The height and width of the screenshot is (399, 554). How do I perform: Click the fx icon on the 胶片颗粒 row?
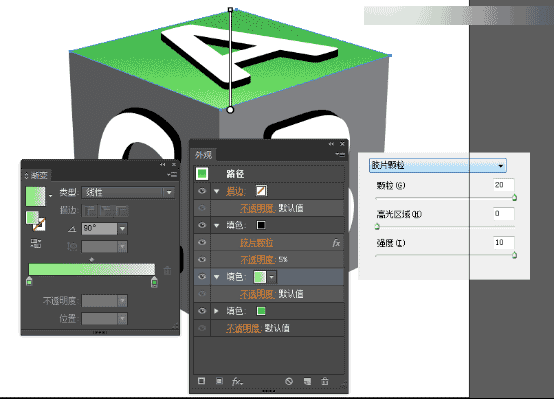[x=336, y=243]
